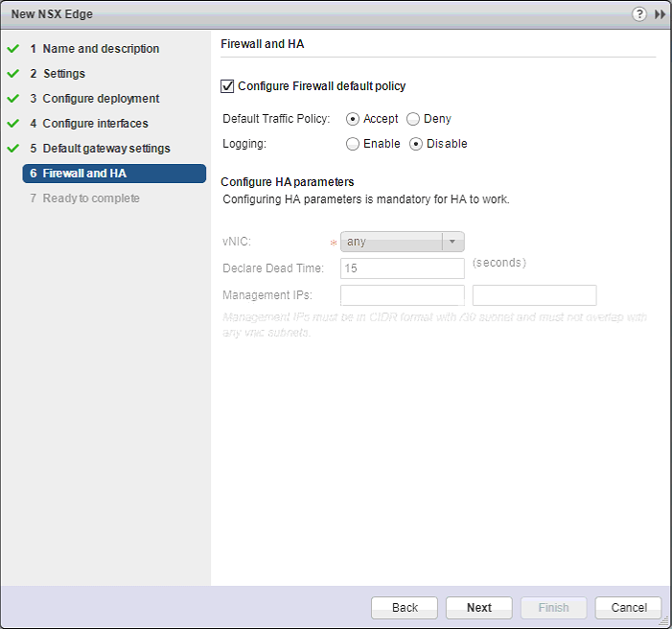This screenshot has height=629, width=672.
Task: Click the Declare Dead Time field
Action: [403, 268]
